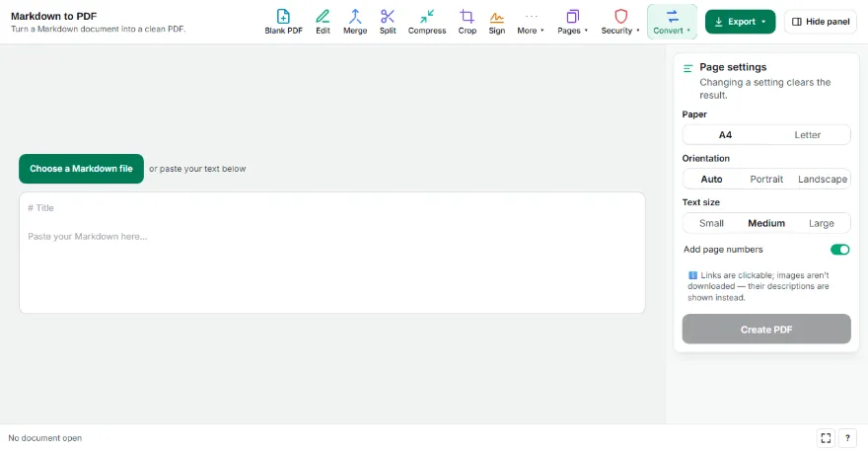Choose Medium text size
The height and width of the screenshot is (451, 868).
[x=766, y=223]
